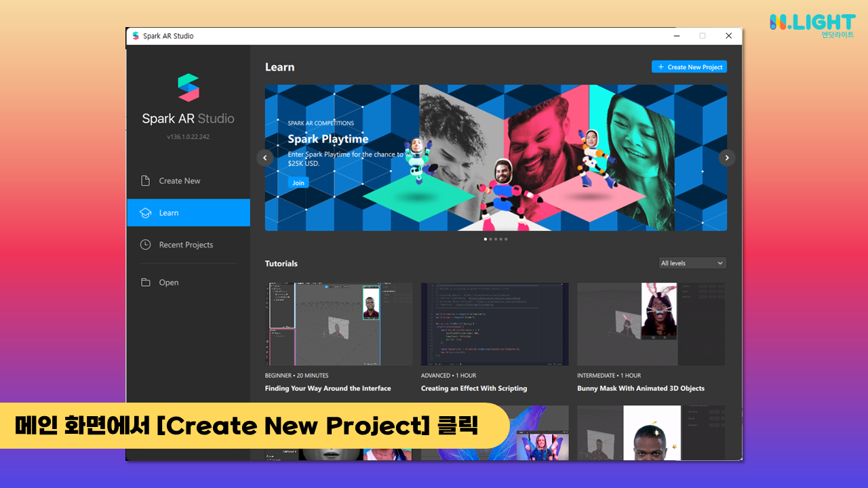Select Open in the sidebar
The image size is (868, 488).
coord(189,283)
